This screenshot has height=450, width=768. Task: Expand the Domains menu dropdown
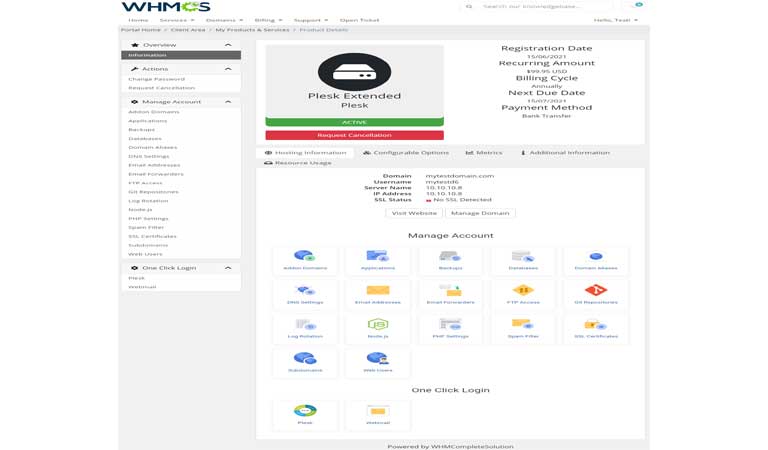pos(224,20)
